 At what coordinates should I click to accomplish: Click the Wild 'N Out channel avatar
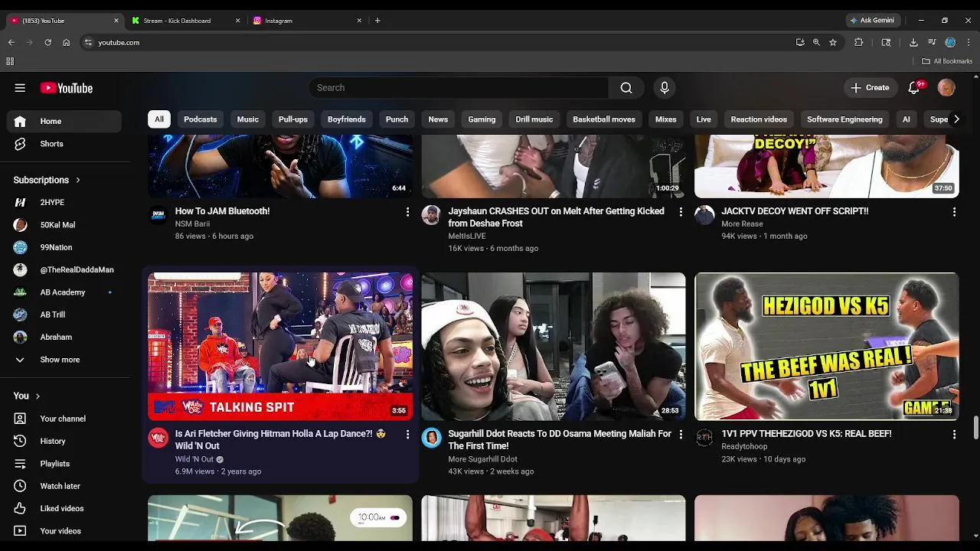[x=158, y=438]
